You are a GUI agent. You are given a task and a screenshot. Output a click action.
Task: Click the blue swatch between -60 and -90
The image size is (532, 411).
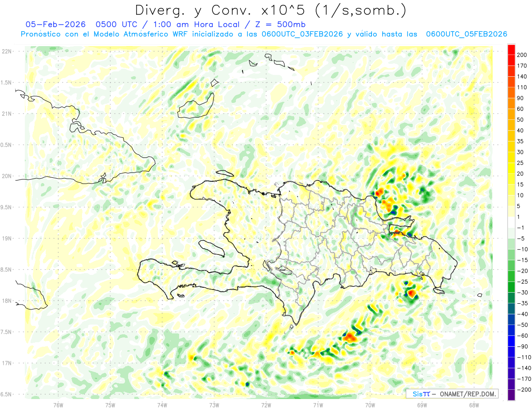click(511, 341)
